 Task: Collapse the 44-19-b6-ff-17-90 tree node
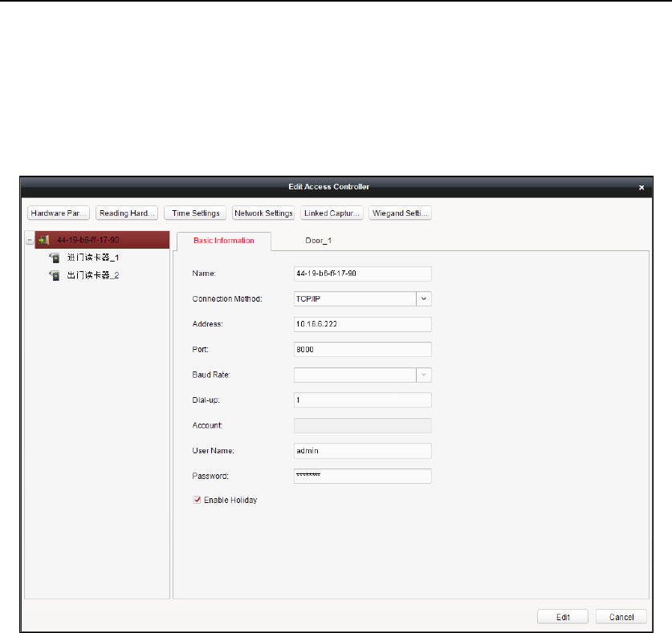click(x=30, y=240)
